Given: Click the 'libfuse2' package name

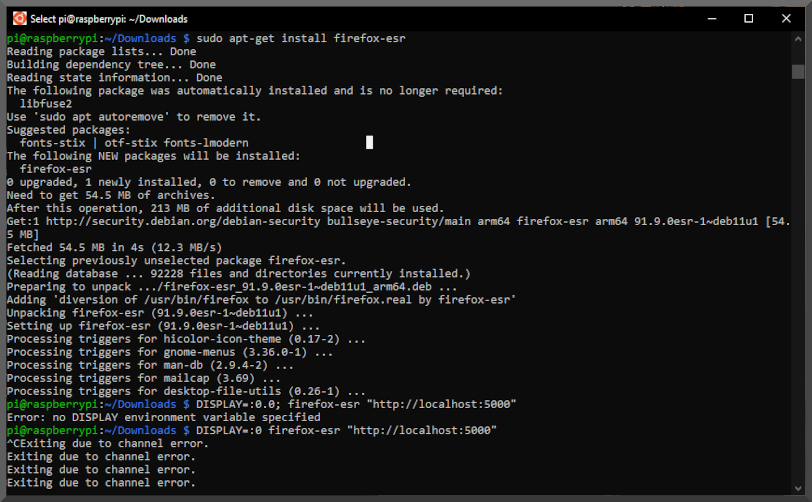Looking at the screenshot, I should (x=46, y=104).
